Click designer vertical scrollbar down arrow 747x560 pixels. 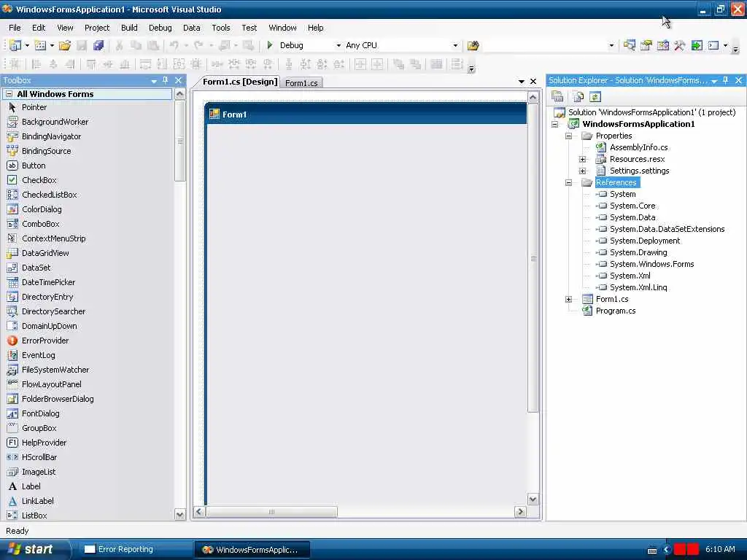click(x=533, y=499)
